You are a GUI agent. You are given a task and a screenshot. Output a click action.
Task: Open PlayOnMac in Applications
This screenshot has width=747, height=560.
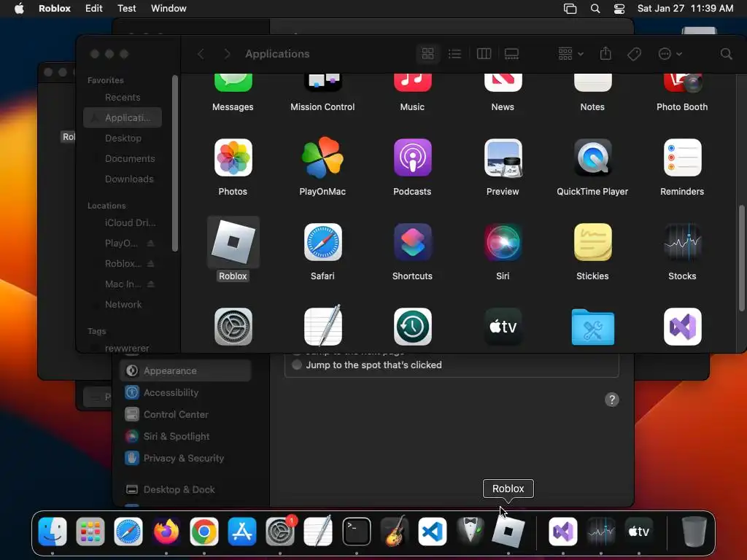(322, 157)
